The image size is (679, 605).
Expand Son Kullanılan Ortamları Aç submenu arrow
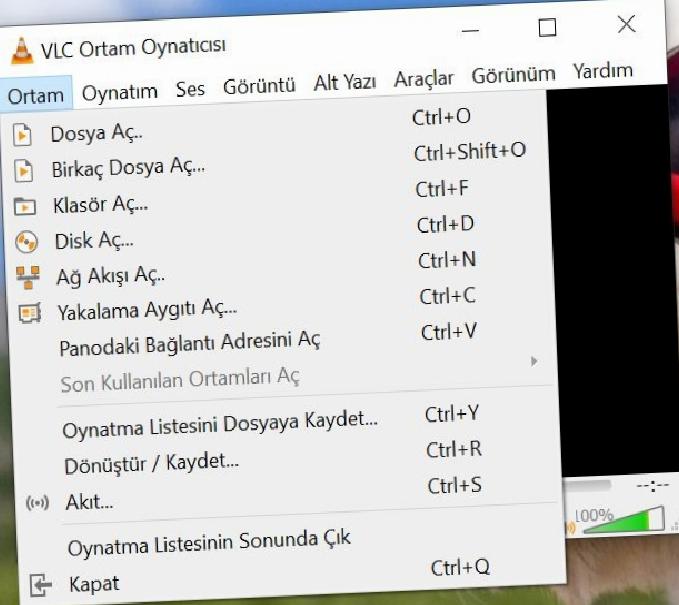(534, 361)
